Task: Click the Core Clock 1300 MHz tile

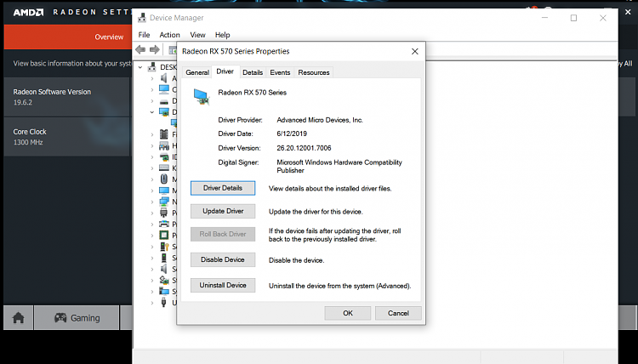Action: pyautogui.click(x=66, y=137)
